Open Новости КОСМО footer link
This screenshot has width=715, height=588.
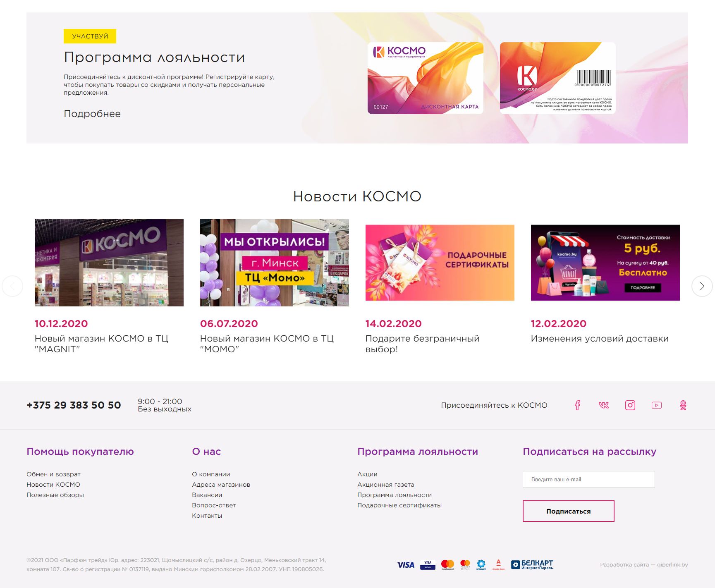[x=53, y=485]
